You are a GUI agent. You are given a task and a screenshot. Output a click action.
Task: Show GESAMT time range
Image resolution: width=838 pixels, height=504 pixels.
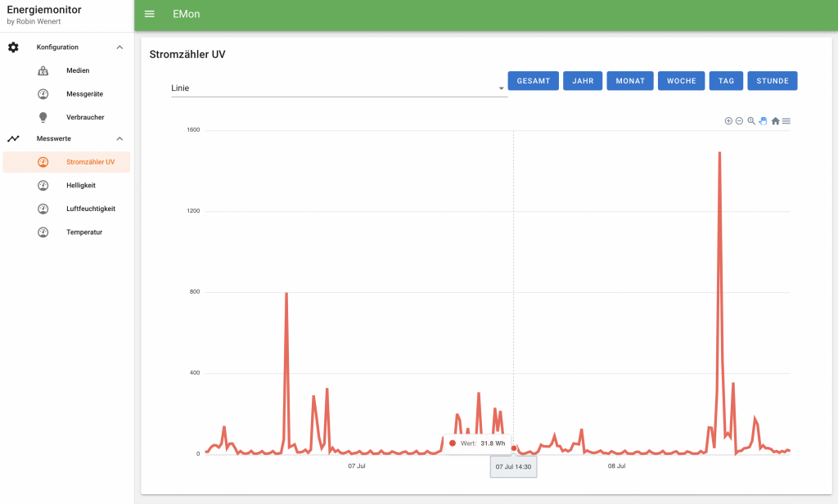(x=534, y=81)
